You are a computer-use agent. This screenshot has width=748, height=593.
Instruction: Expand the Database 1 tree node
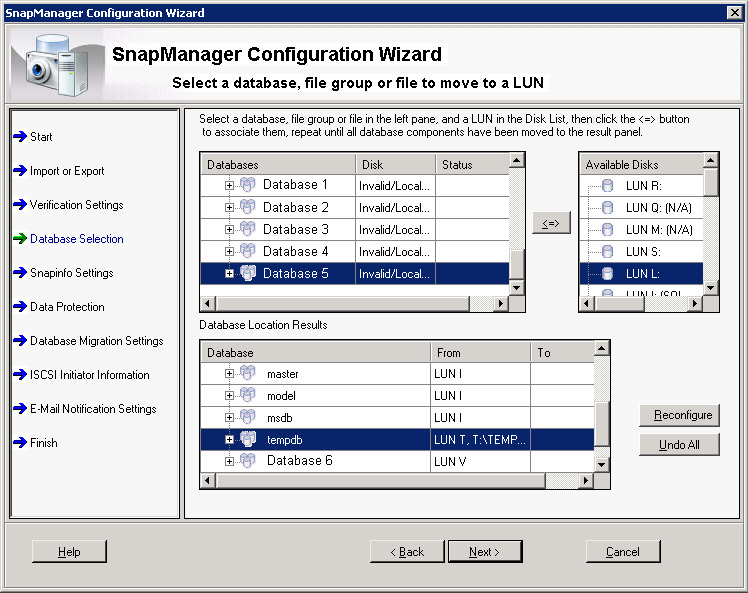pos(229,186)
